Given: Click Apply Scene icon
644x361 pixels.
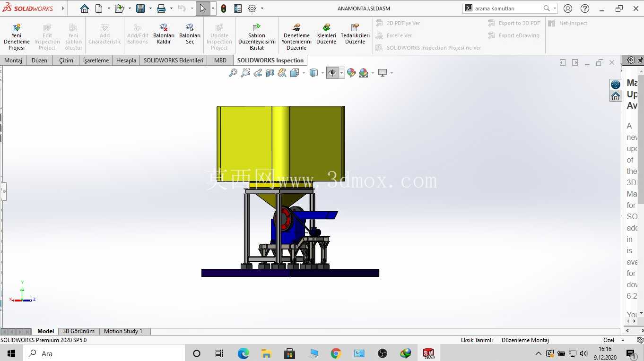Looking at the screenshot, I should tap(363, 73).
